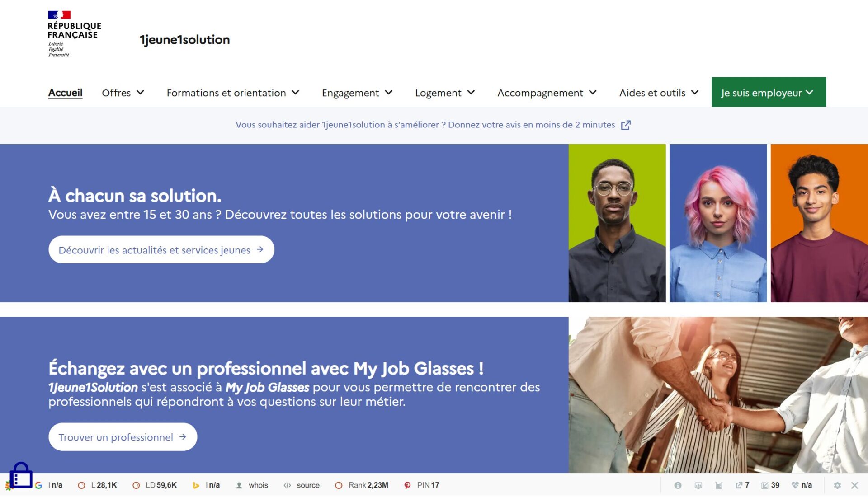Click the external links count icon showing 7

point(739,485)
